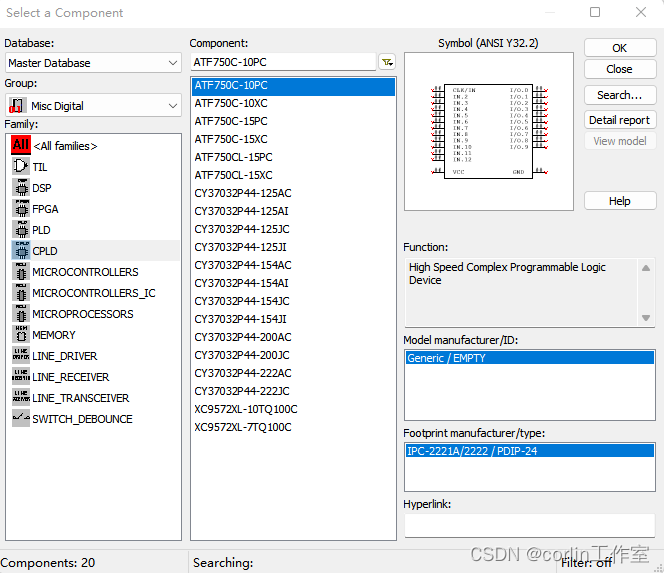Select the FPGA family chip icon
The image size is (664, 573).
(x=21, y=209)
